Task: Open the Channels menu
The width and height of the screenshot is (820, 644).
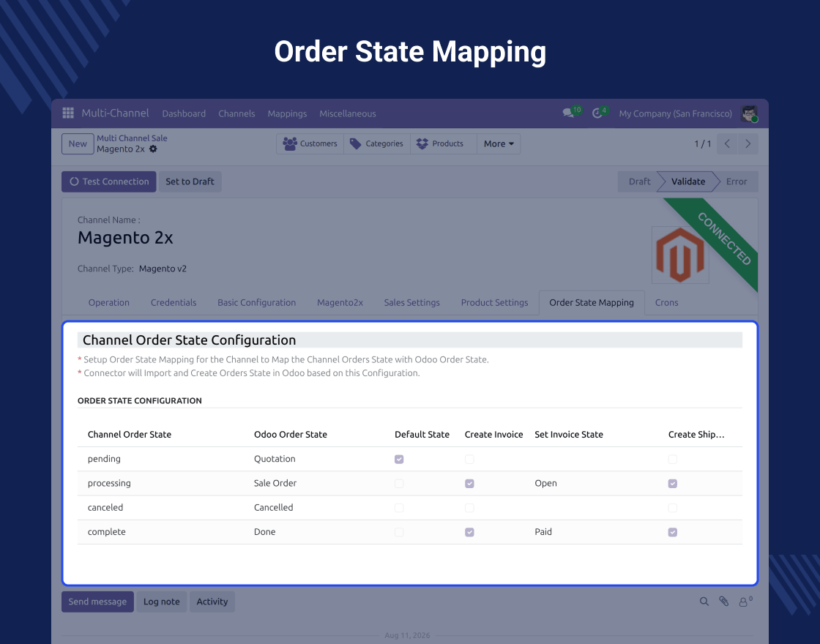Action: click(236, 113)
